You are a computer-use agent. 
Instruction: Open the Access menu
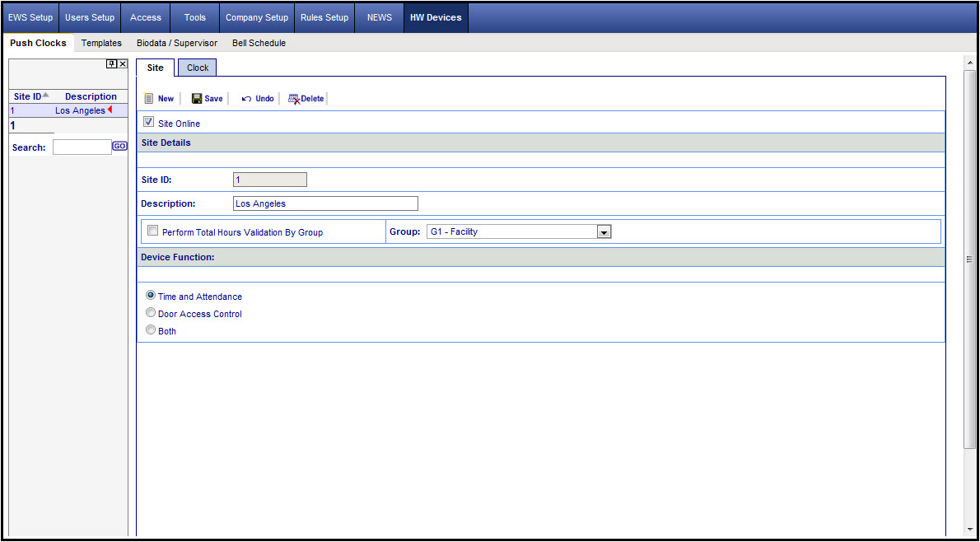(146, 17)
